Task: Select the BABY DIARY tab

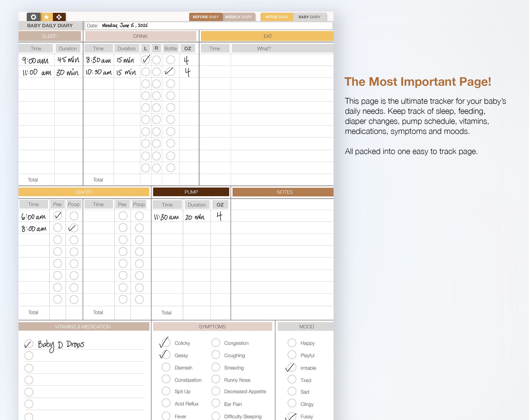Action: (309, 17)
